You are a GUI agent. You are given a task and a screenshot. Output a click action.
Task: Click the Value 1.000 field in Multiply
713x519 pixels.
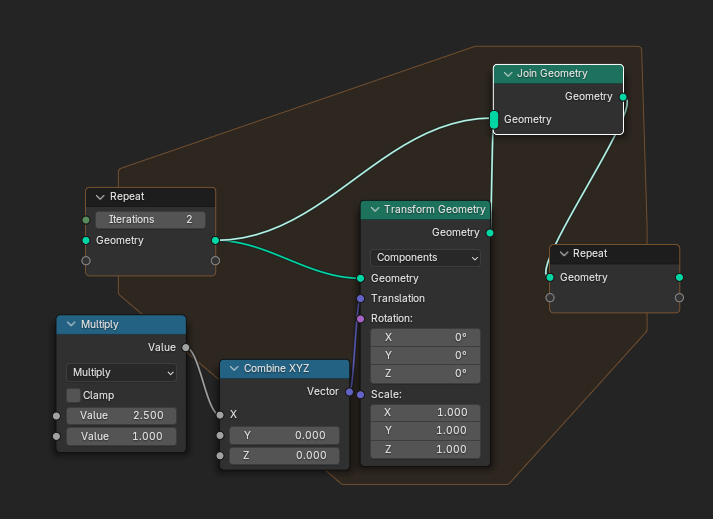121,436
